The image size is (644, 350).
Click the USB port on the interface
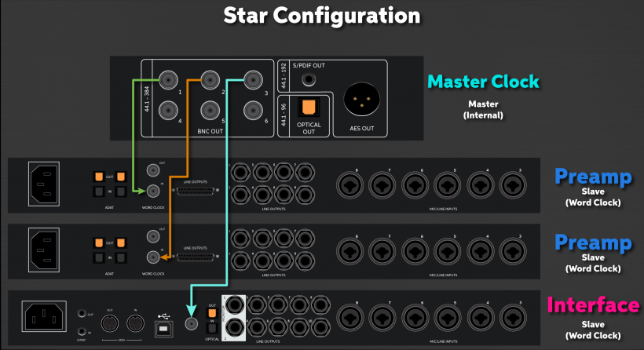pos(164,329)
